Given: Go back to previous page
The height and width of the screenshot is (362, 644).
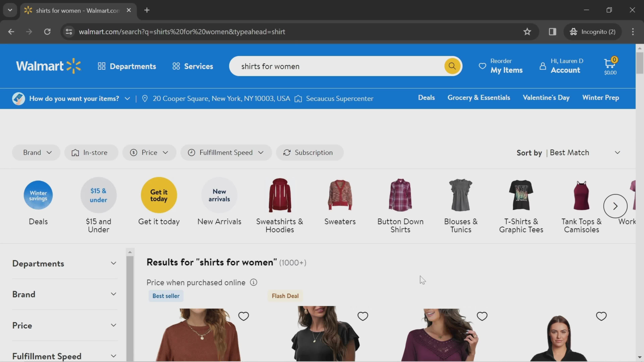Looking at the screenshot, I should tap(11, 32).
